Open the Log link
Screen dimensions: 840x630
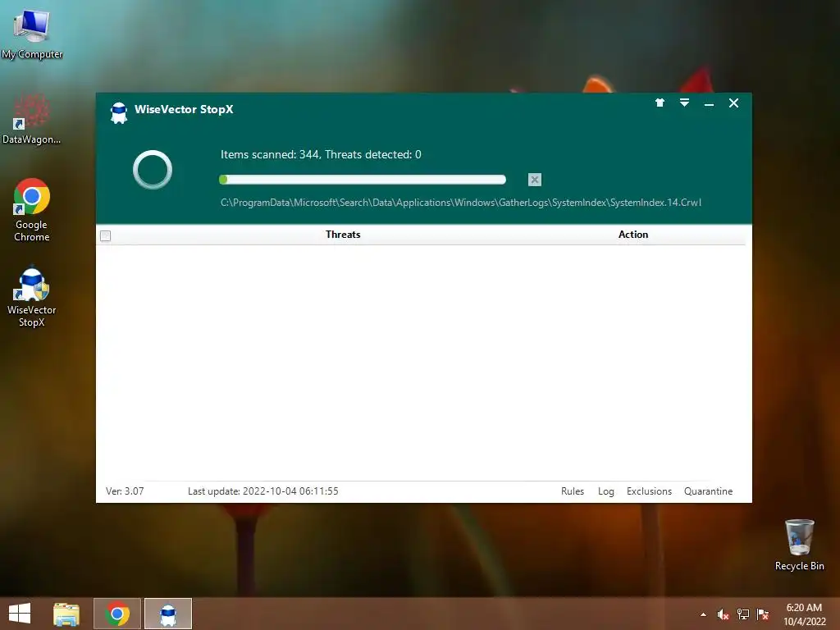[606, 491]
